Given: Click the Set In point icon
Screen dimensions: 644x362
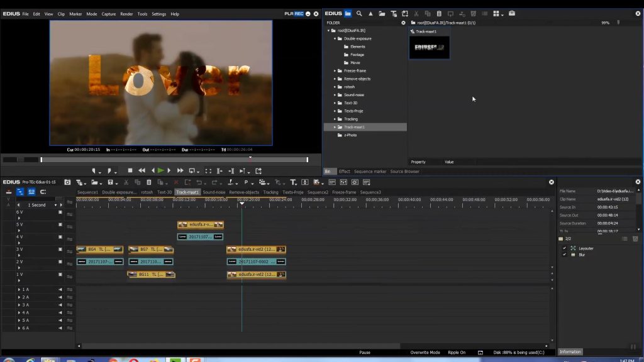Looking at the screenshot, I should [x=94, y=171].
